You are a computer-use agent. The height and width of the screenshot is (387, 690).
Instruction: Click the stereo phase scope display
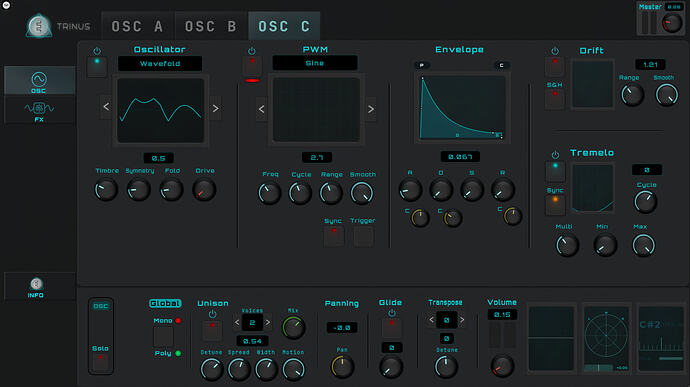click(x=606, y=339)
